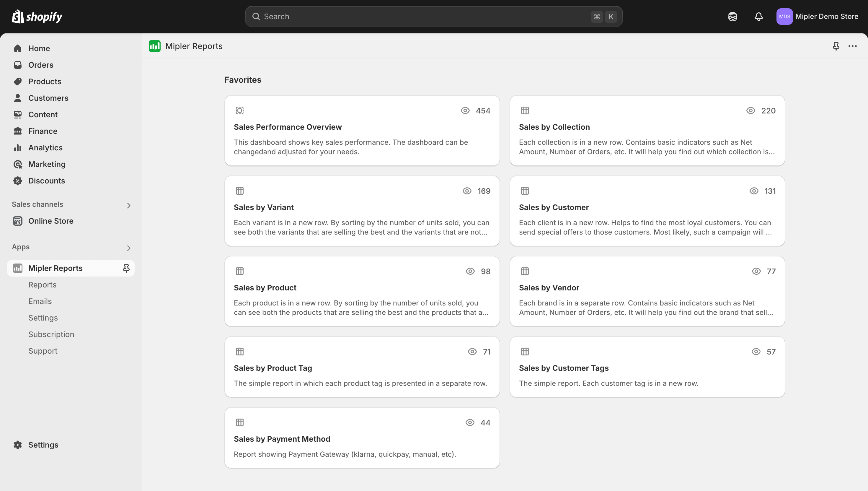Image resolution: width=868 pixels, height=491 pixels.
Task: Click the pin icon in Mipler Reports header
Action: coord(836,46)
